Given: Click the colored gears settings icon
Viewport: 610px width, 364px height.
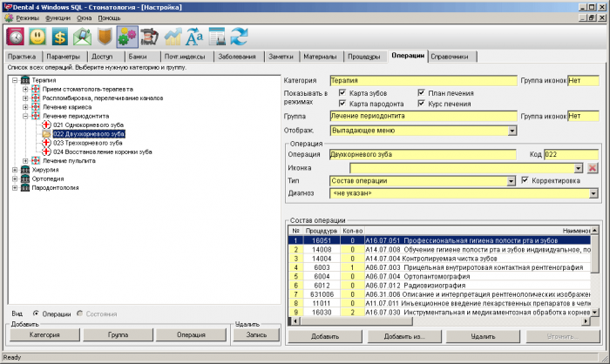Looking at the screenshot, I should 127,37.
